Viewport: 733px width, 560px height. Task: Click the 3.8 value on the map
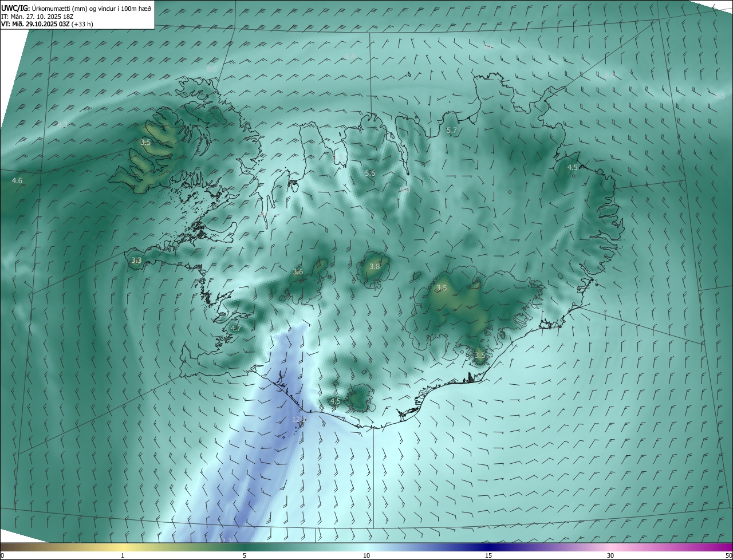[375, 267]
